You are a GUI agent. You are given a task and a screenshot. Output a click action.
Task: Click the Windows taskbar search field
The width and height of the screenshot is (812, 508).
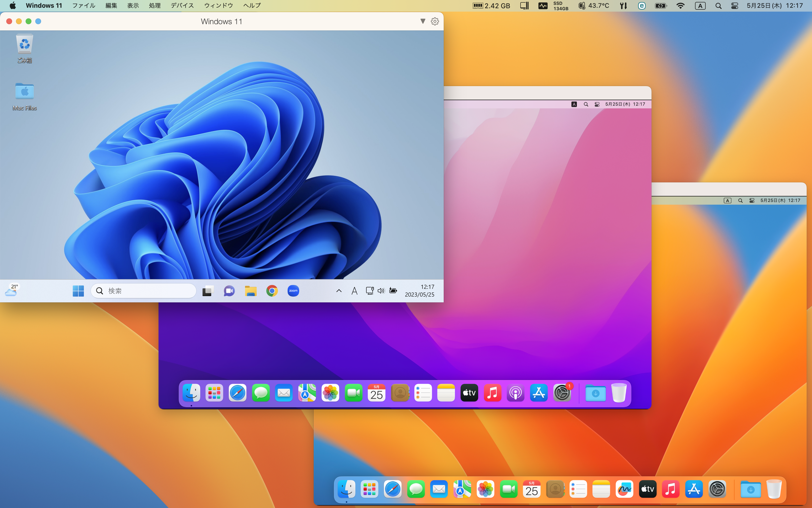pos(143,291)
